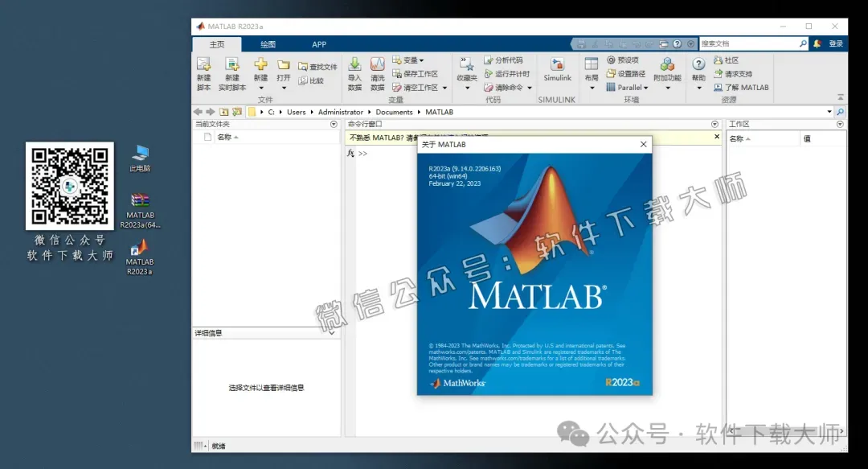Open 社区 (Community) resource
The image size is (868, 469).
(727, 60)
